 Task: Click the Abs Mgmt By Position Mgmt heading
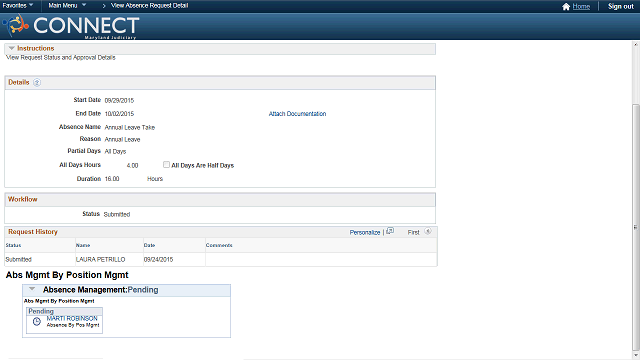point(67,275)
